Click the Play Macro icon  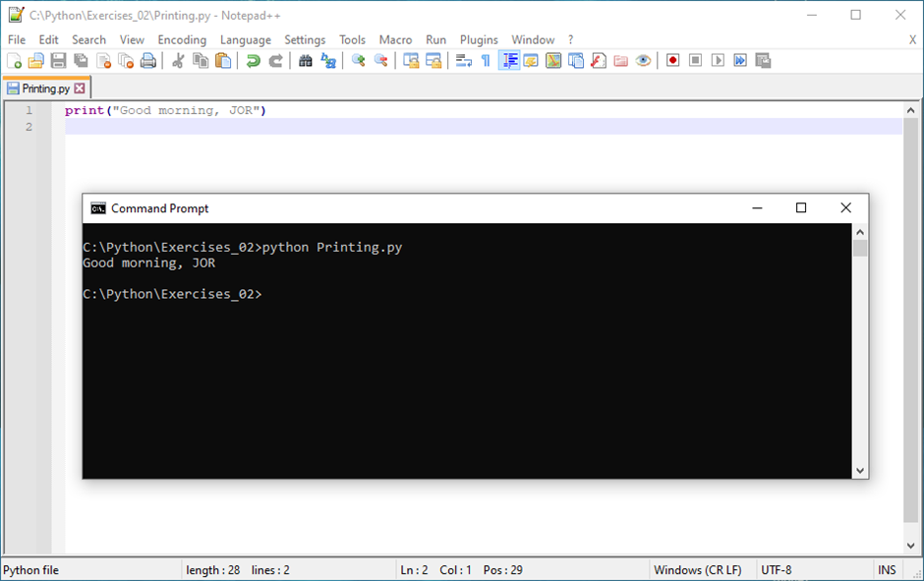pos(718,61)
